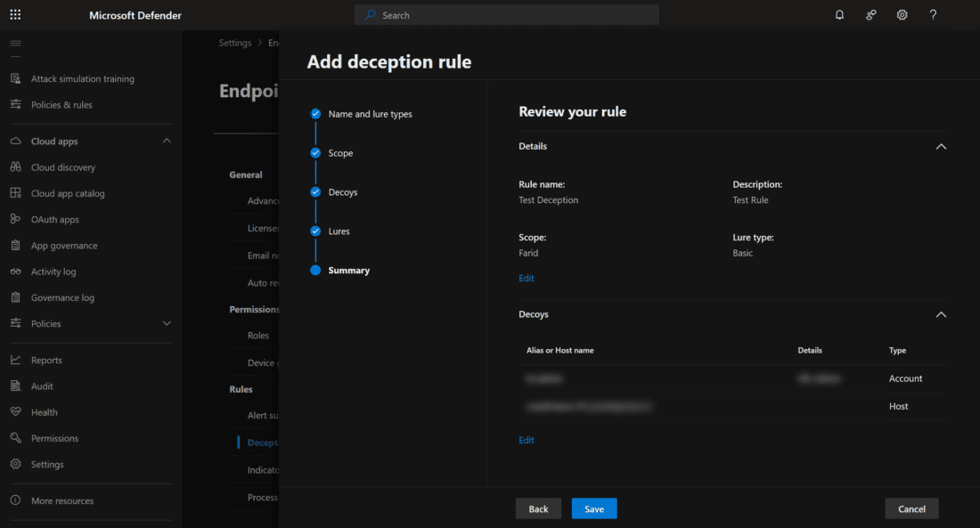Click Save to create the rule
The height and width of the screenshot is (528, 980).
click(x=593, y=508)
